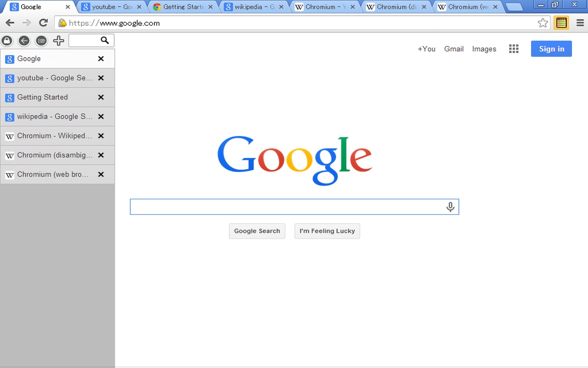The width and height of the screenshot is (588, 368).
Task: Select Getting Started sidebar entry
Action: 57,98
